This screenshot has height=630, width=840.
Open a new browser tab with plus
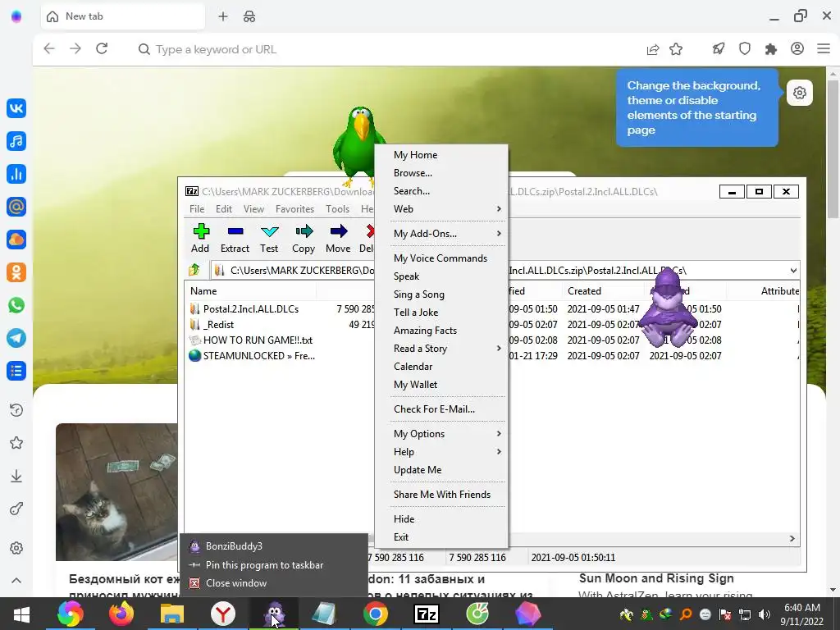pos(223,16)
